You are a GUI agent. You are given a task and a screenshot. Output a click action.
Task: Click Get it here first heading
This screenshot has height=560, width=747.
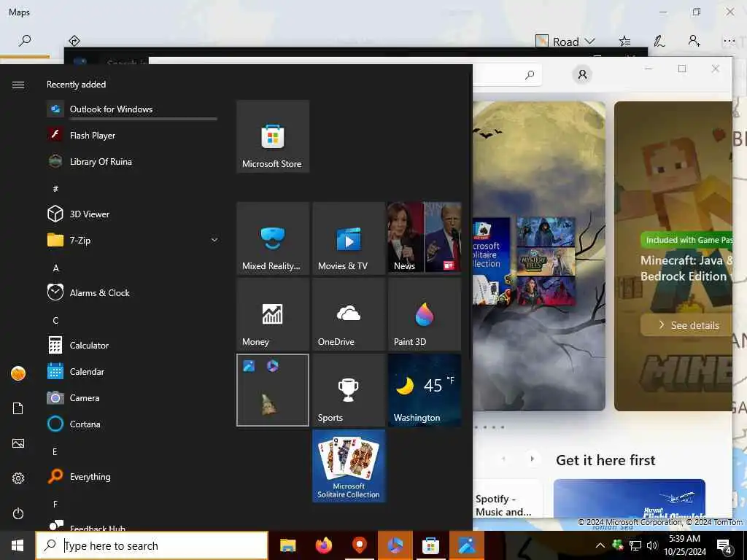coord(605,460)
